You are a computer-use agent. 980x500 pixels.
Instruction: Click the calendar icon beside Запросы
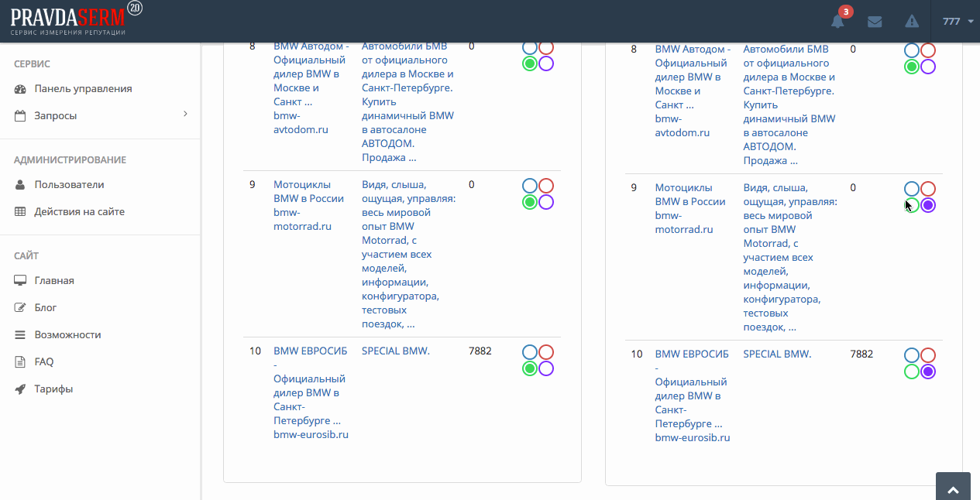20,116
